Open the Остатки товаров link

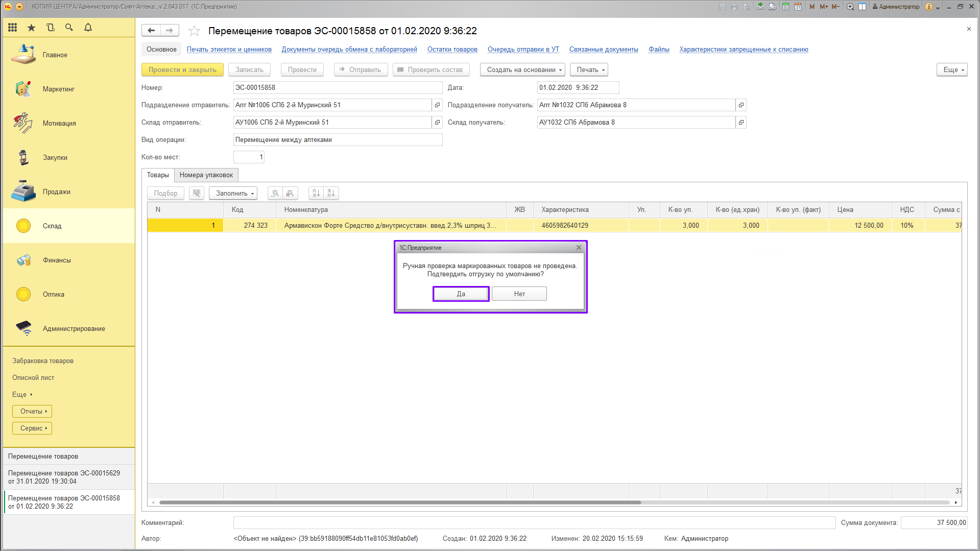452,50
